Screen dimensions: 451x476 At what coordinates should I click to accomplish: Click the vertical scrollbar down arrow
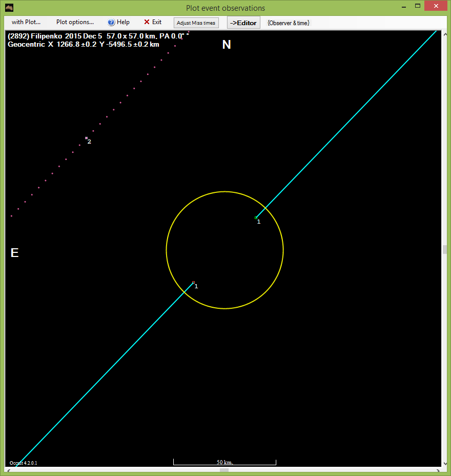(445, 464)
